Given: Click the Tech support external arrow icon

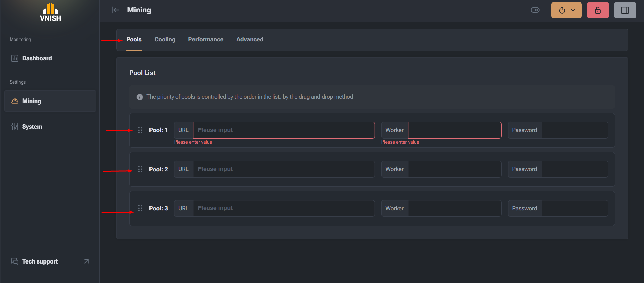Looking at the screenshot, I should pos(86,261).
